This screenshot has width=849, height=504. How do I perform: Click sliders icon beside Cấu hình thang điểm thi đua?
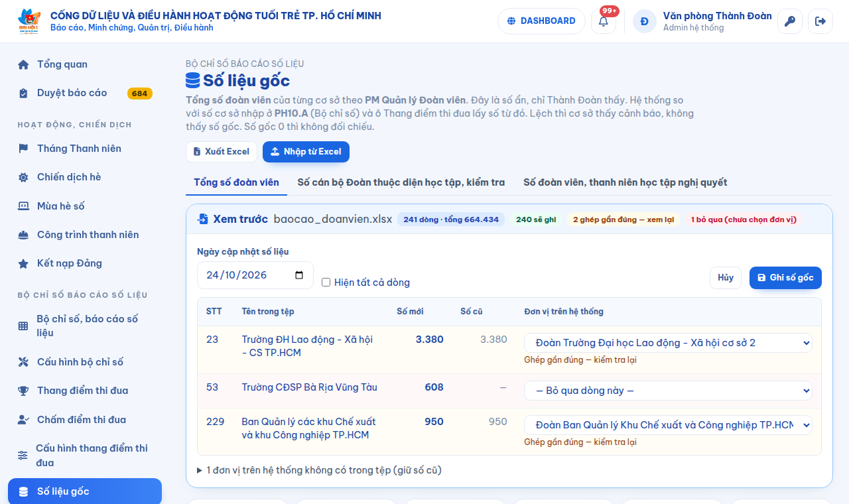(23, 456)
